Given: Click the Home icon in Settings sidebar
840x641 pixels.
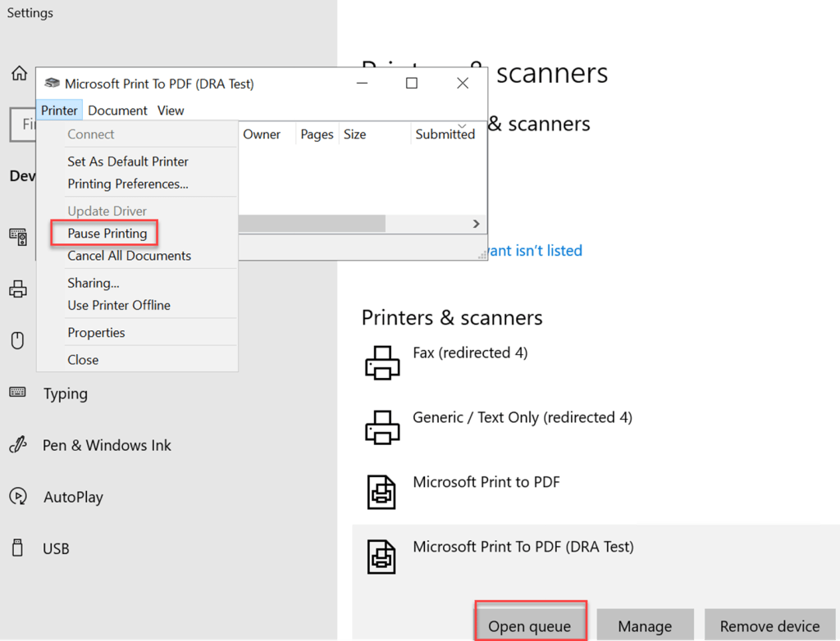Looking at the screenshot, I should (x=19, y=74).
